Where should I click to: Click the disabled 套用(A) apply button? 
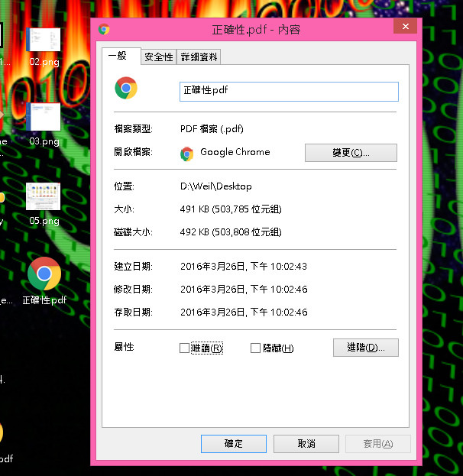tap(378, 443)
